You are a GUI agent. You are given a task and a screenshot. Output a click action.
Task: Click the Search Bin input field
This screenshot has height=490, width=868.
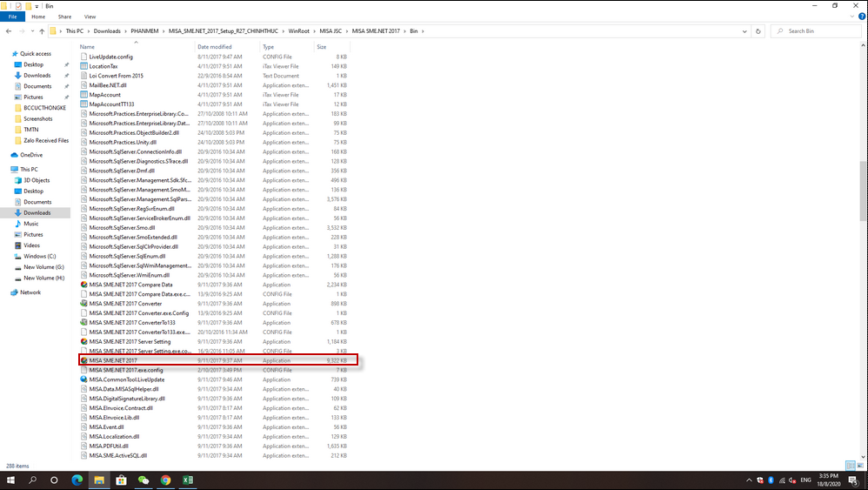tap(816, 31)
